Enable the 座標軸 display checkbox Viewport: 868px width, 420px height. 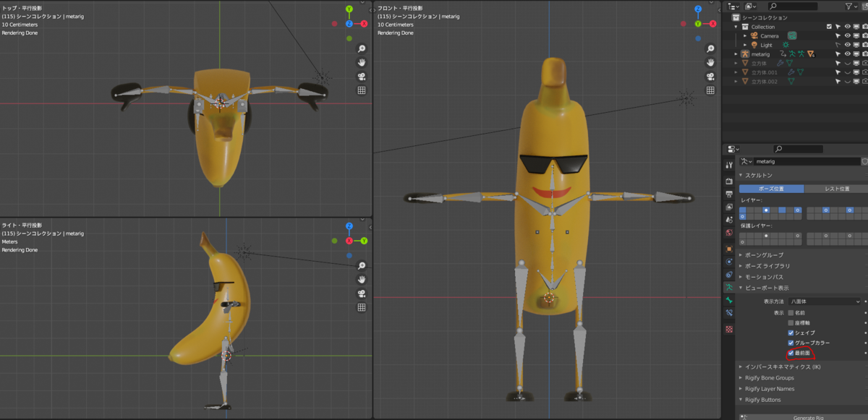point(791,322)
